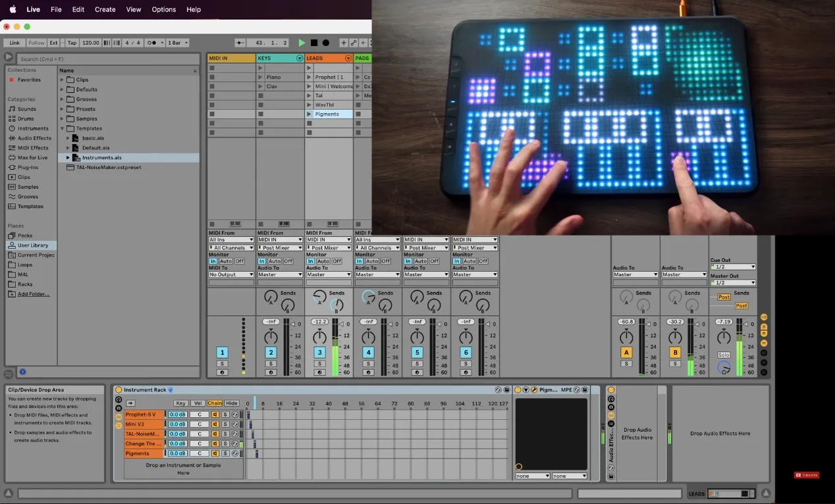Open File menu
This screenshot has width=835, height=504.
pyautogui.click(x=56, y=9)
